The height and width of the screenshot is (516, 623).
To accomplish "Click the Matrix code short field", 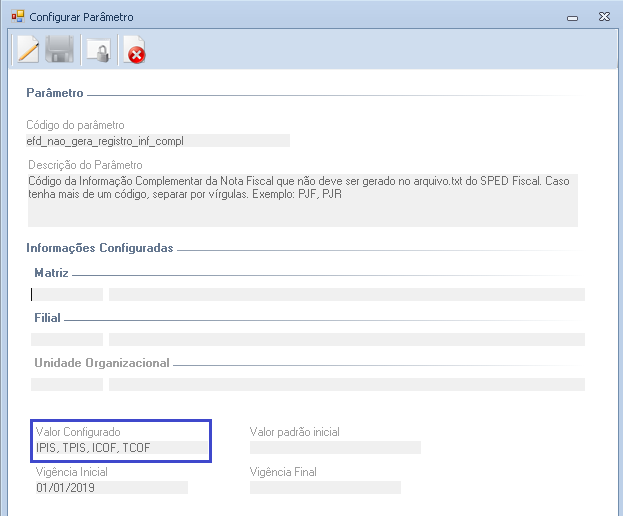I will pos(67,294).
